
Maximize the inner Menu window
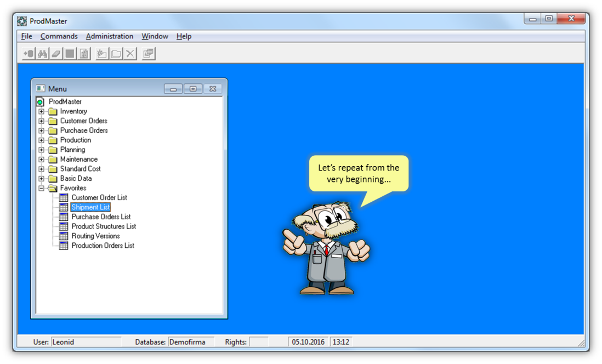193,89
